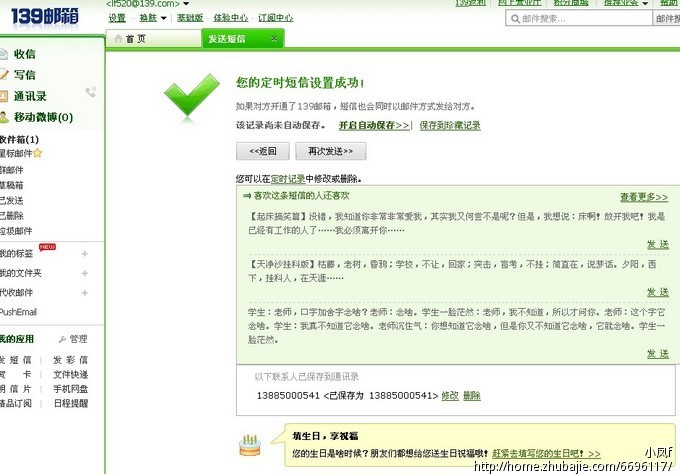The height and width of the screenshot is (474, 680).
Task: Click the star icon next to 星标邮件
Action: (x=38, y=153)
